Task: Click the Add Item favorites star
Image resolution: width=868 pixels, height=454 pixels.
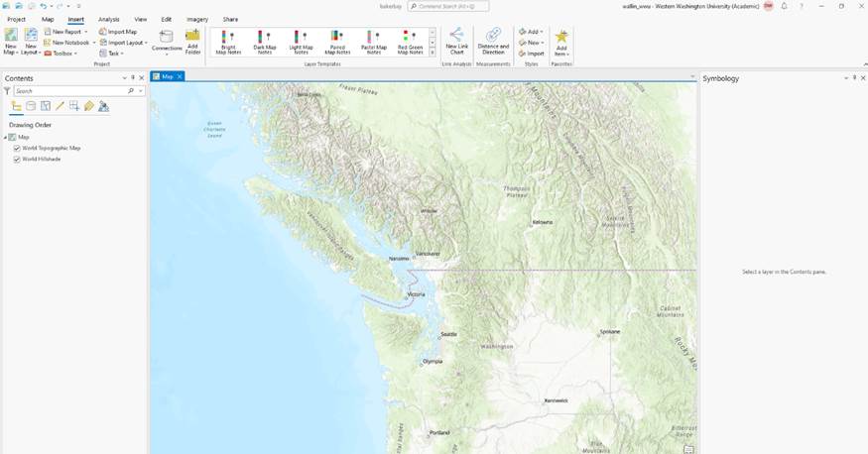Action: click(561, 37)
